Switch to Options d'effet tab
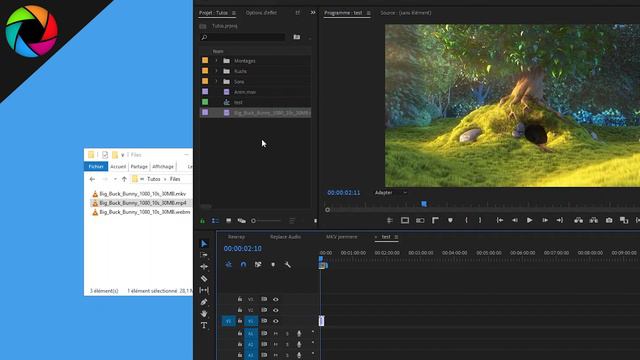This screenshot has height=360, width=640. pyautogui.click(x=261, y=13)
